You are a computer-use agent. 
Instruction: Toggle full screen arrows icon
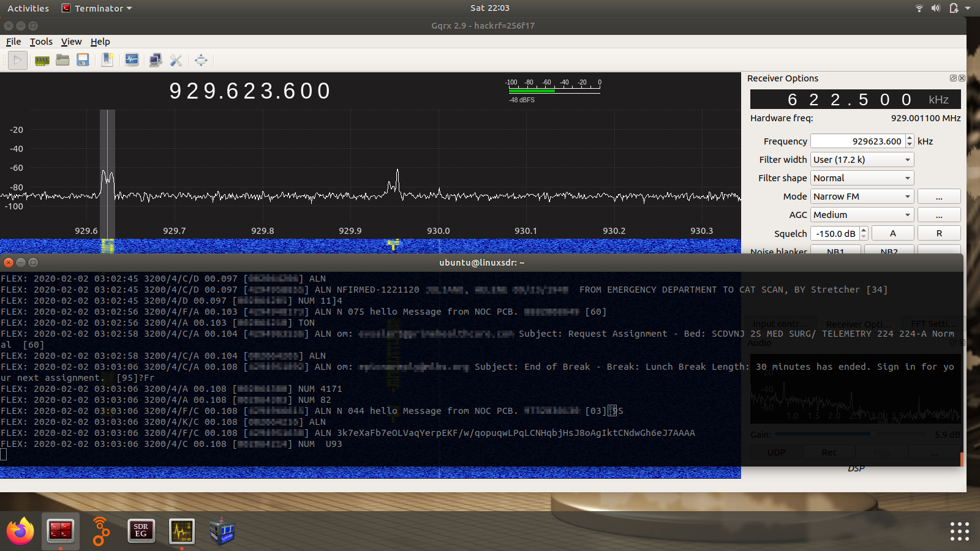coord(201,60)
